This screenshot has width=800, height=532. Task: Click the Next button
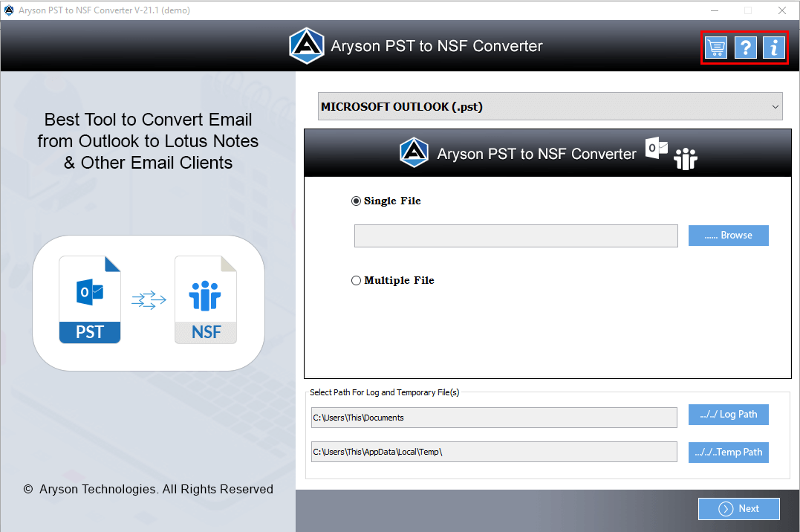(x=739, y=508)
